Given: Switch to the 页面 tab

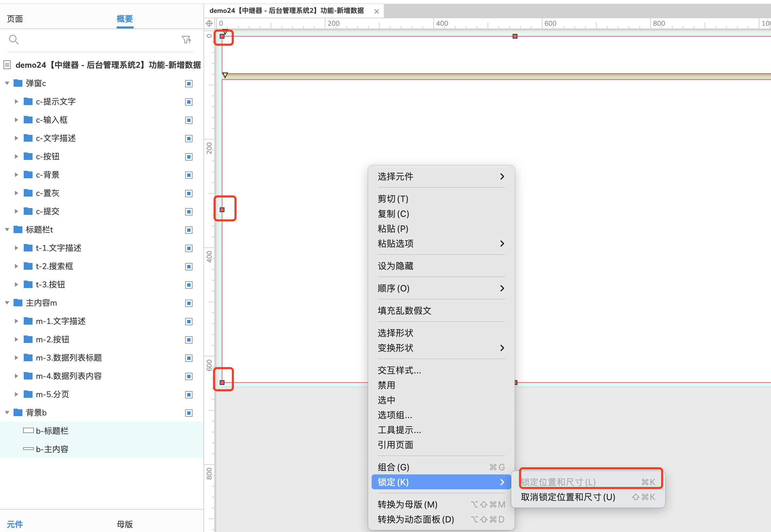Looking at the screenshot, I should 15,19.
